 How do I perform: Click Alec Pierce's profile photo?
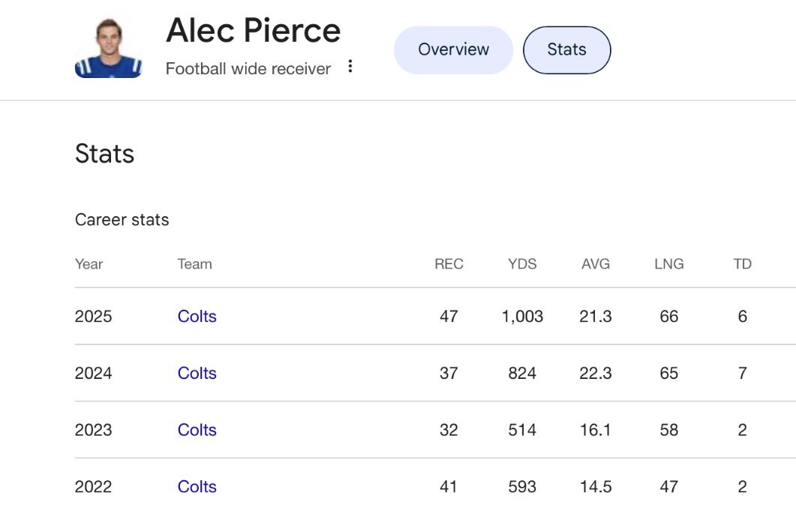108,49
